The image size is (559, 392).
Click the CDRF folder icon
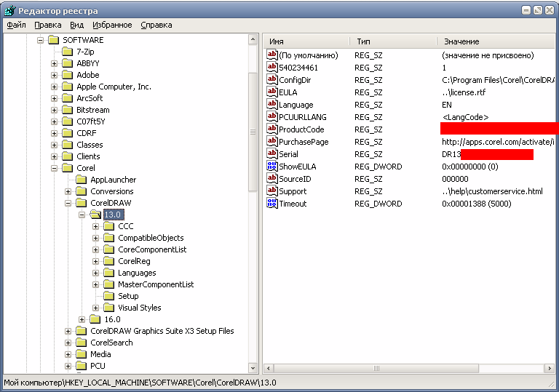point(68,133)
